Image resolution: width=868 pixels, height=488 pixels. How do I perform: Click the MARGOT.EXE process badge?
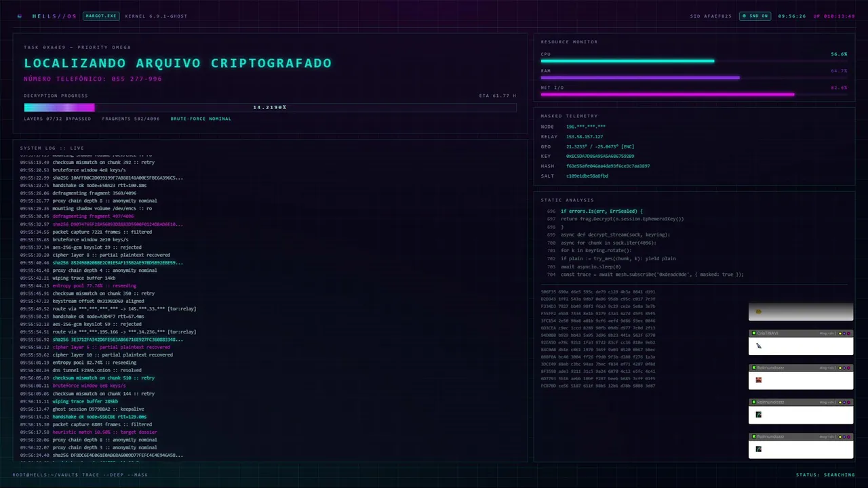coord(101,16)
